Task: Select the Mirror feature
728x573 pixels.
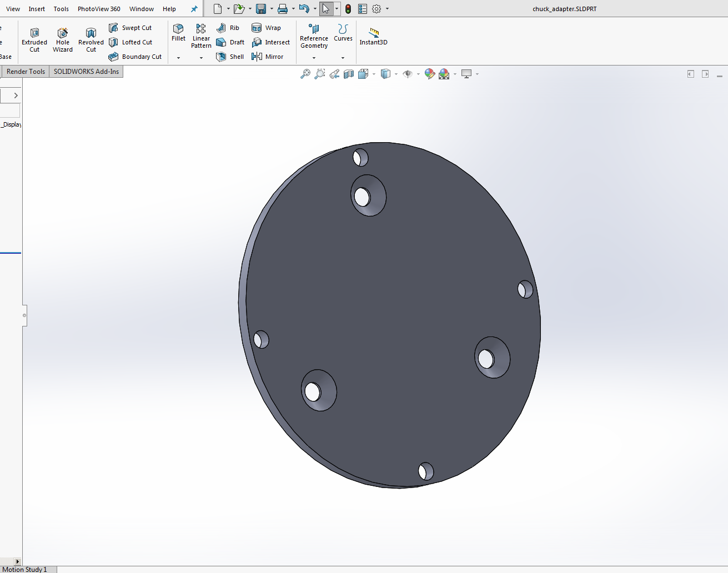Action: (268, 57)
